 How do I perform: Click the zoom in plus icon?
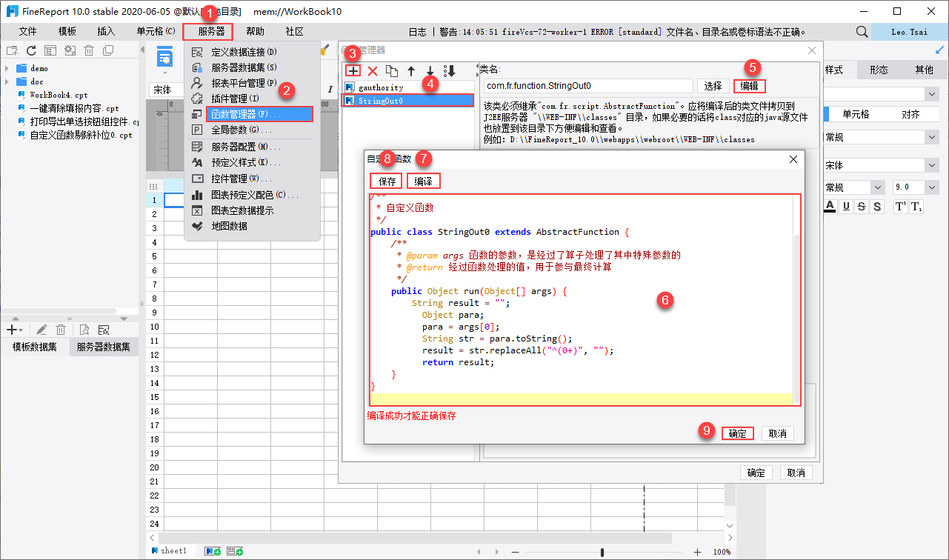(697, 552)
